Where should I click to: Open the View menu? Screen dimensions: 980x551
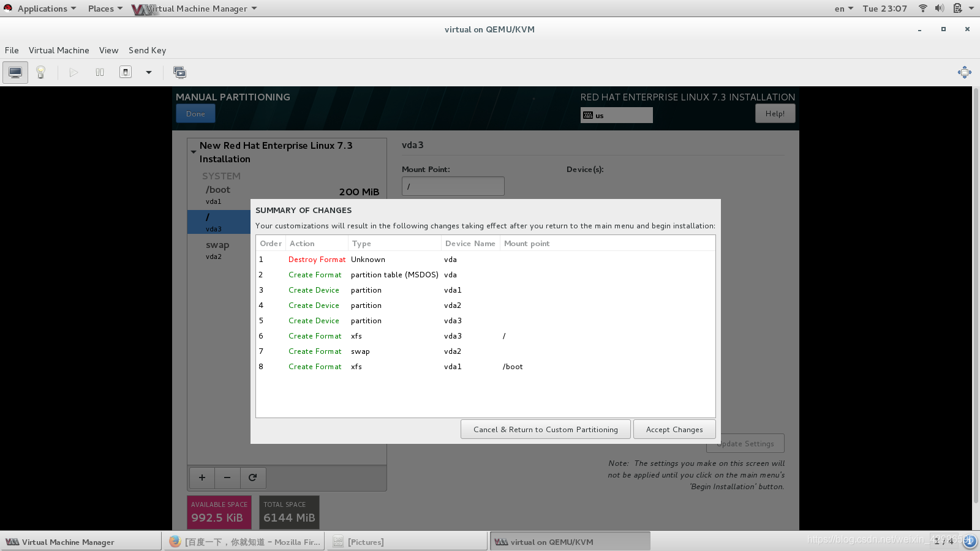[x=108, y=50]
